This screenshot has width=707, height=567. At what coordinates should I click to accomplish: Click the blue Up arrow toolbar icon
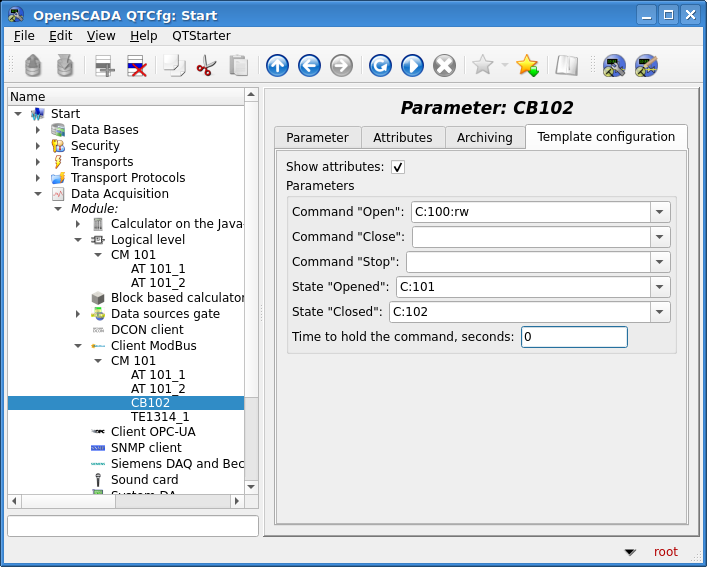point(277,66)
